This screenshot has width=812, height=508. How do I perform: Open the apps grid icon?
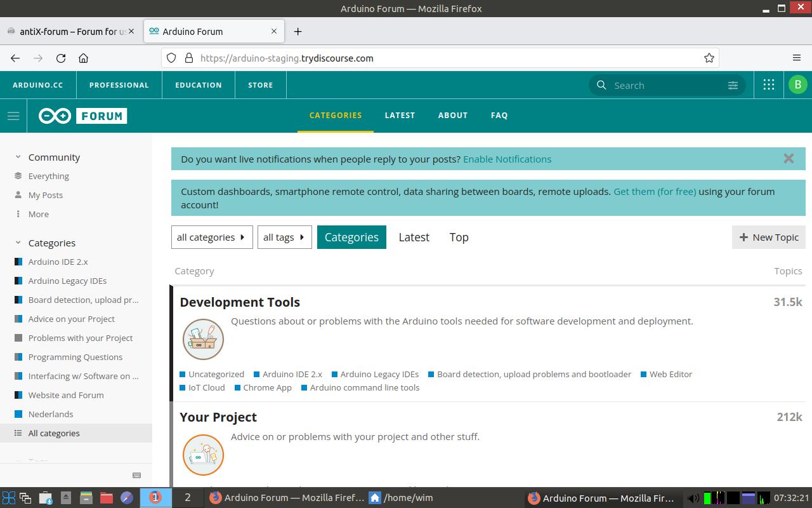[768, 84]
